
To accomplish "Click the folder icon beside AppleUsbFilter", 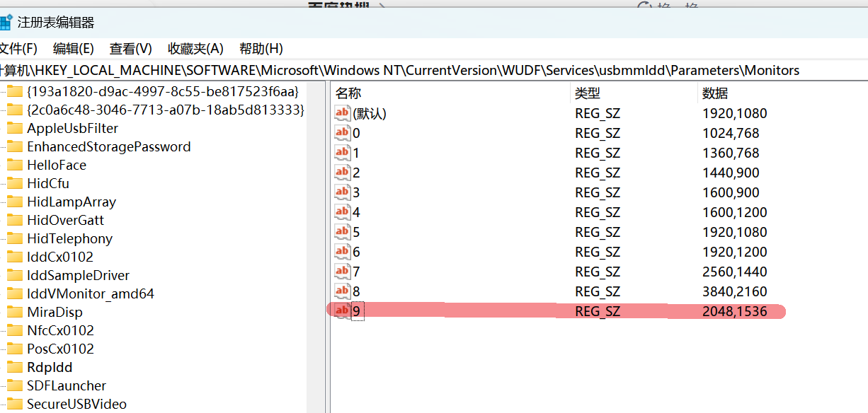I will coord(16,128).
